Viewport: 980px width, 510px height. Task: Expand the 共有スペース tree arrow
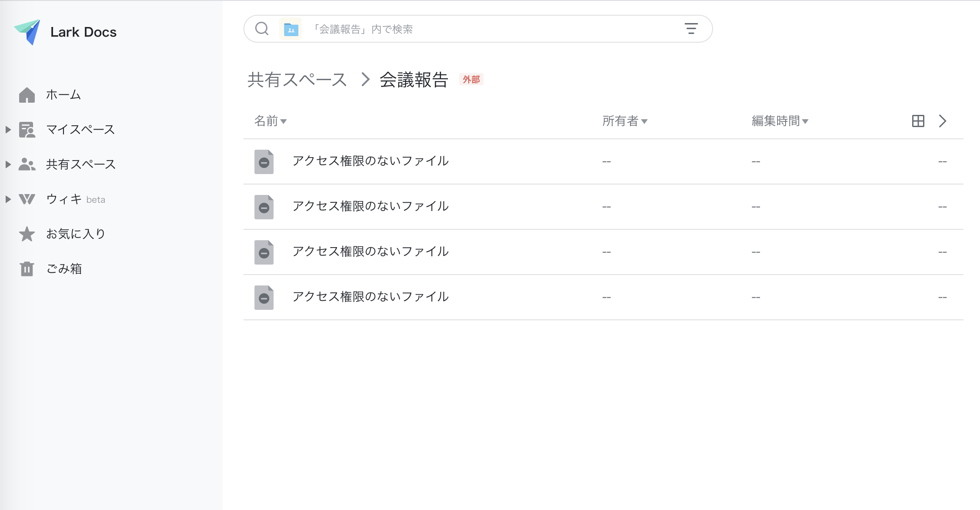[7, 164]
